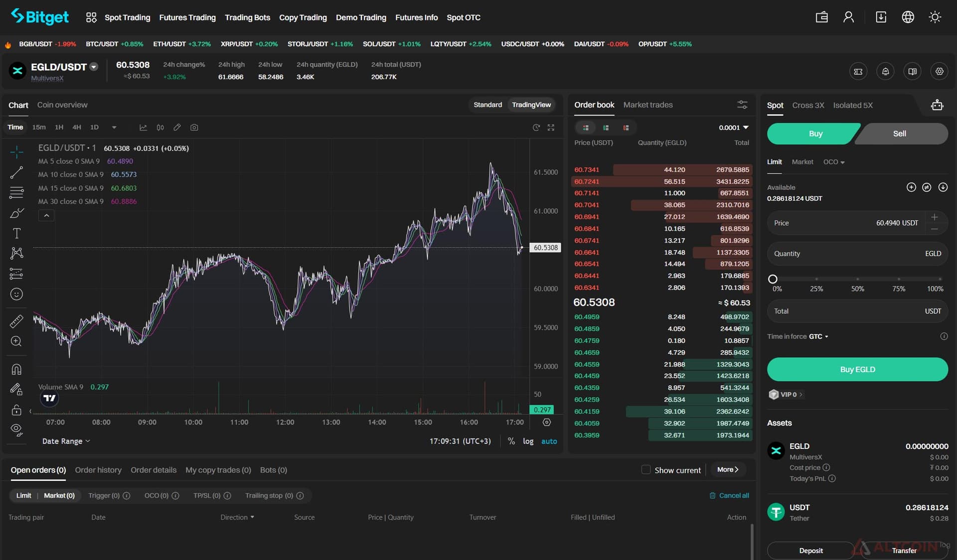Open the price alert bell icon
Screen dimensions: 957x560
click(x=886, y=71)
